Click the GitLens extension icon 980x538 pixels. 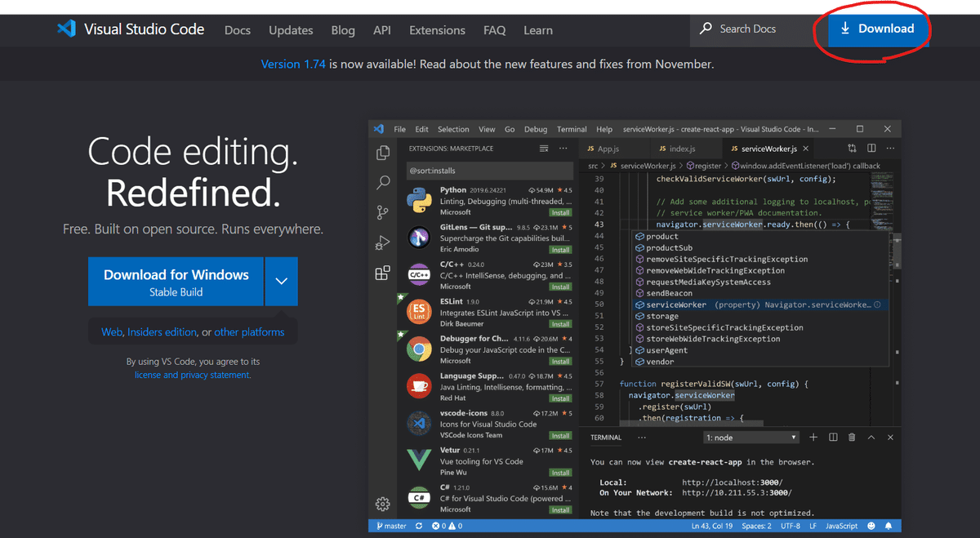click(x=419, y=238)
